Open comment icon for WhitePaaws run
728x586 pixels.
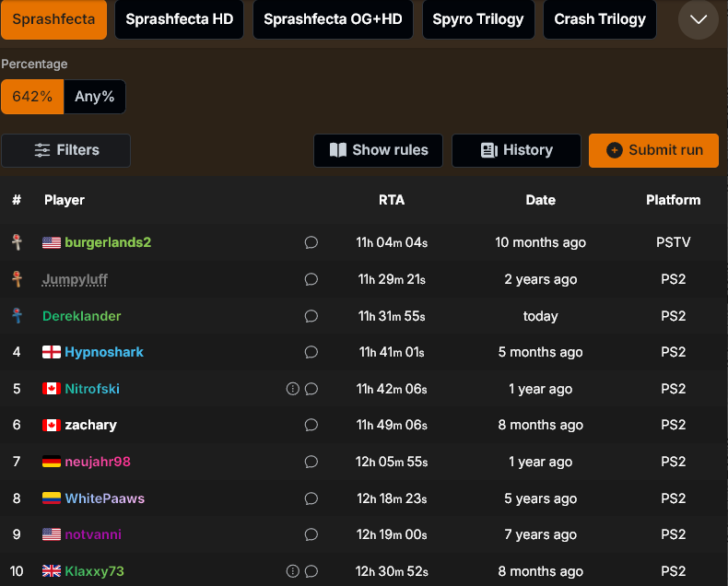coord(311,498)
